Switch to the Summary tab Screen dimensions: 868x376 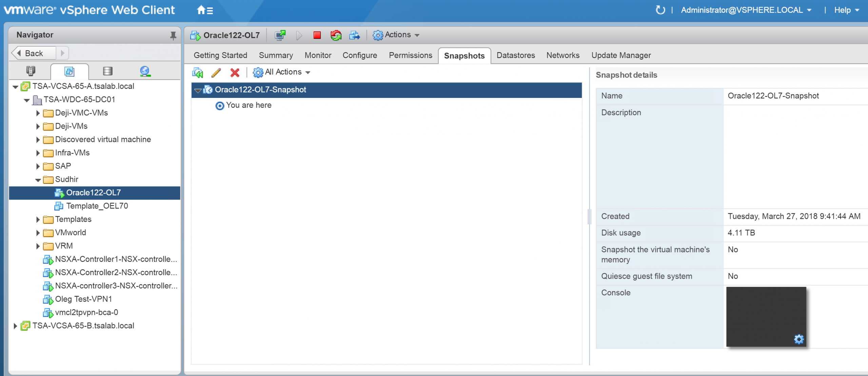point(276,55)
